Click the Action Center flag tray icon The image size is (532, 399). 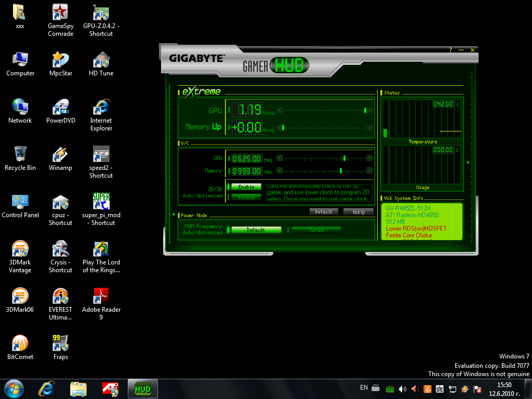point(477,389)
